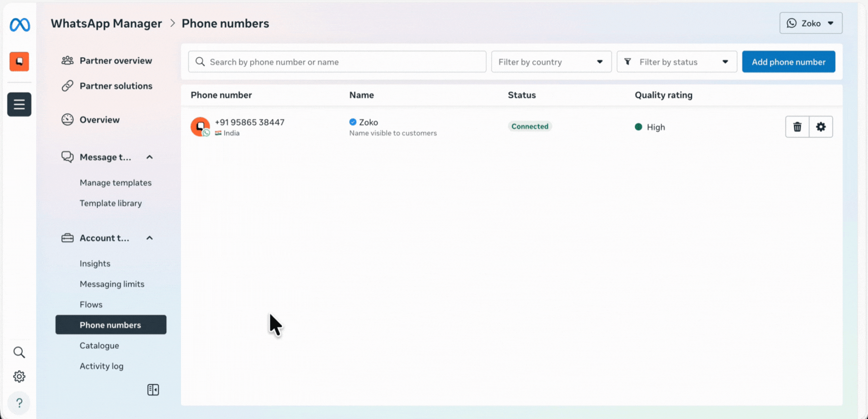Open Partner solutions page
The height and width of the screenshot is (419, 868).
(116, 86)
